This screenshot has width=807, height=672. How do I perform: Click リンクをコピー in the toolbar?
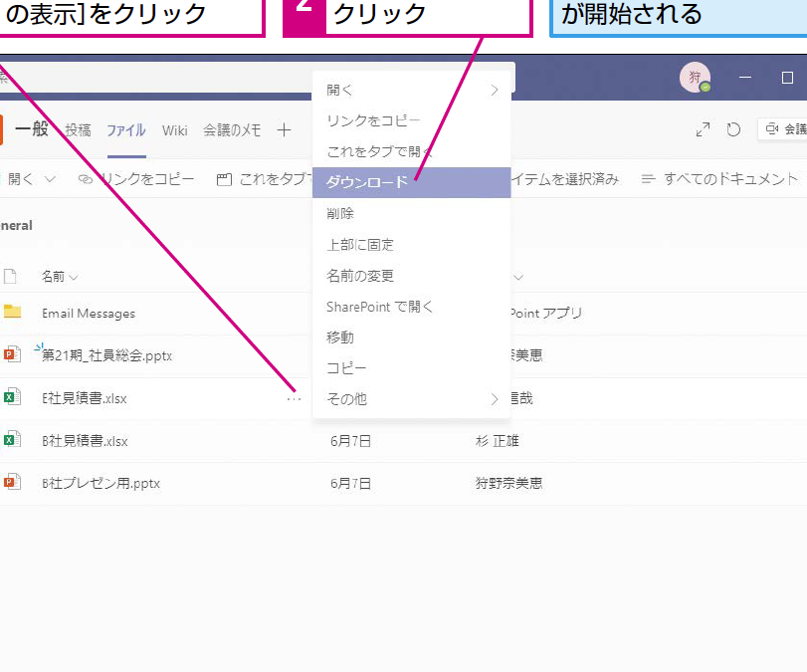point(136,179)
